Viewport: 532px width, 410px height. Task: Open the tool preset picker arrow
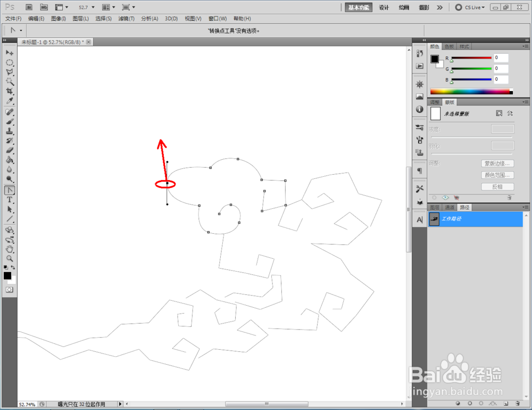pyautogui.click(x=21, y=30)
